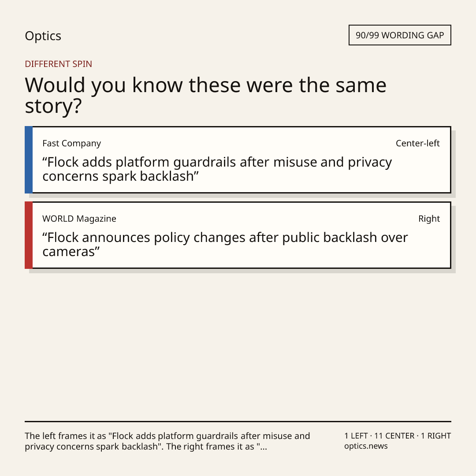
Task: Click the WORLD Magazine source name
Action: [79, 219]
